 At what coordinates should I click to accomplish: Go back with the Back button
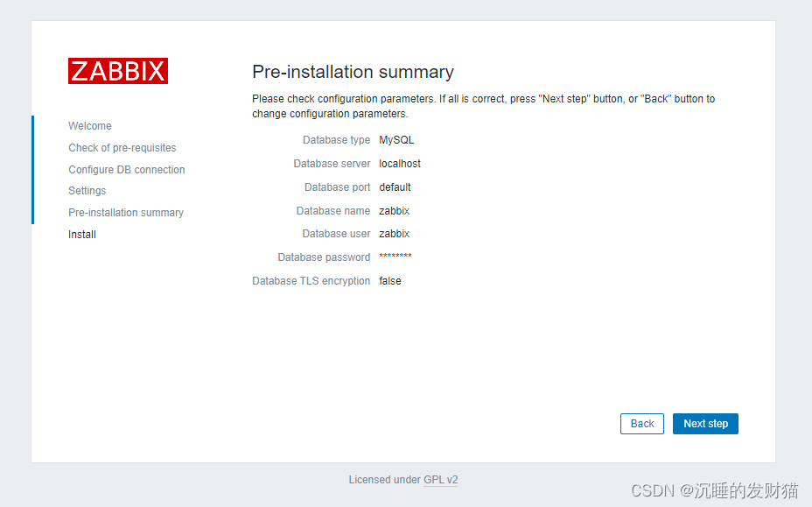pyautogui.click(x=642, y=424)
